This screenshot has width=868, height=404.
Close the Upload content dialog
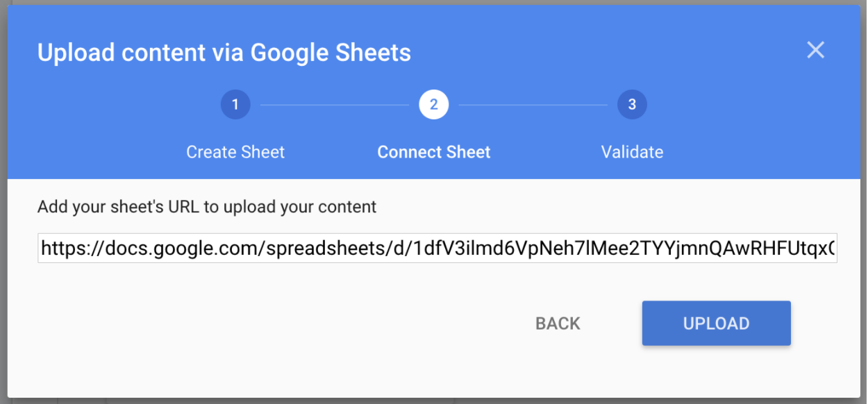[815, 50]
